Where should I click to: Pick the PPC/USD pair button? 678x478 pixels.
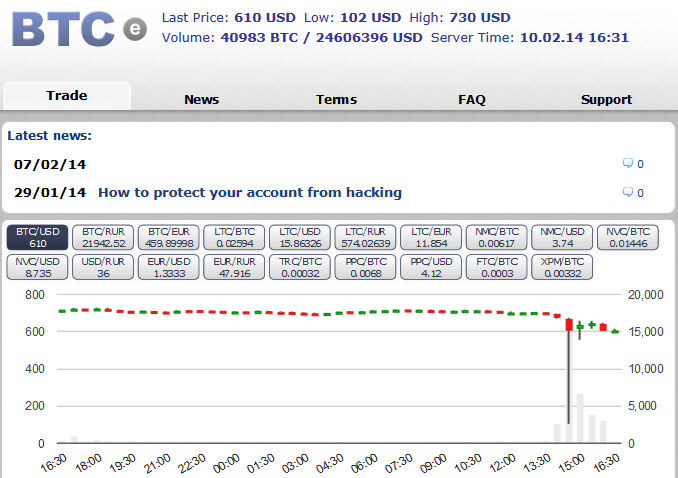pos(431,267)
